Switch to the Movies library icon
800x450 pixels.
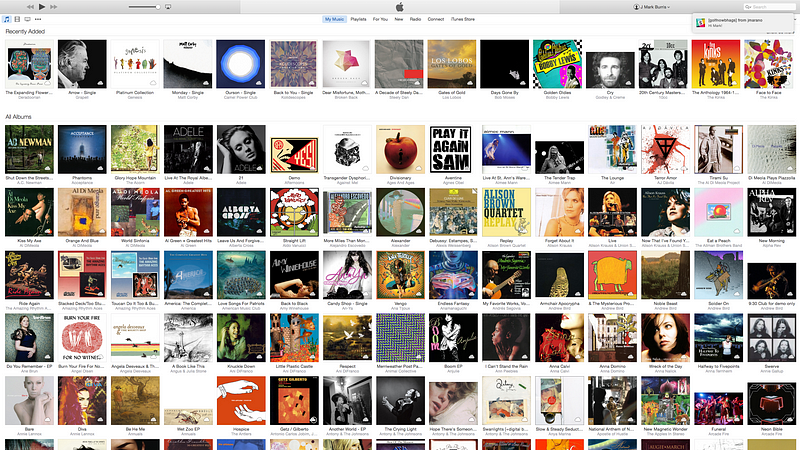(x=17, y=19)
